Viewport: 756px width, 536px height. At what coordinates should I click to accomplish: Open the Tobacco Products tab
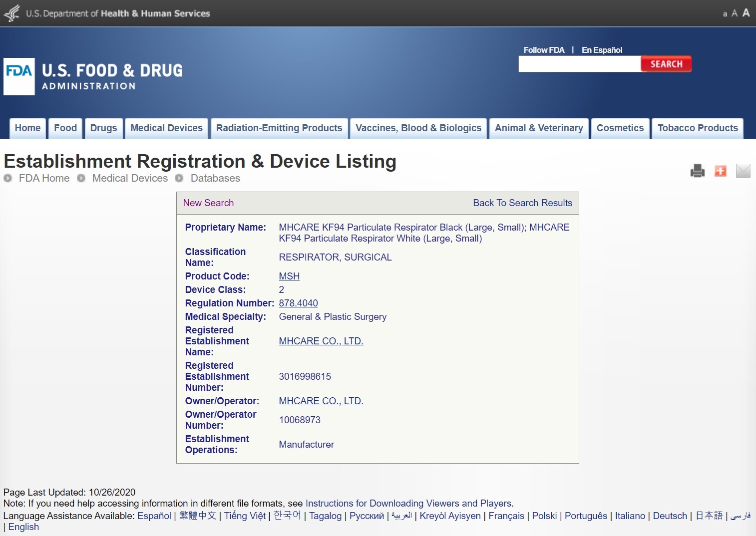point(698,128)
